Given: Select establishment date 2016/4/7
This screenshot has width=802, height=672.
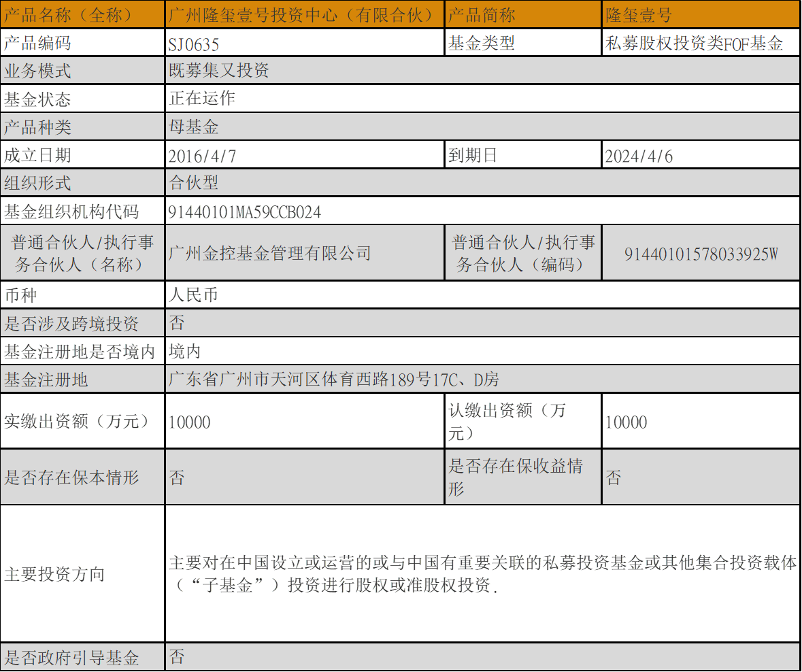Looking at the screenshot, I should click(203, 156).
